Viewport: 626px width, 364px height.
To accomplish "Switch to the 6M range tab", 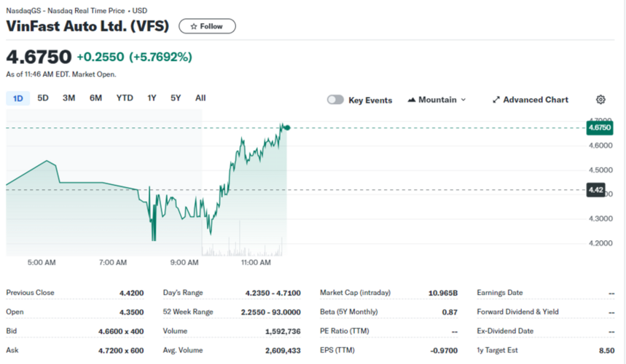I will point(95,98).
